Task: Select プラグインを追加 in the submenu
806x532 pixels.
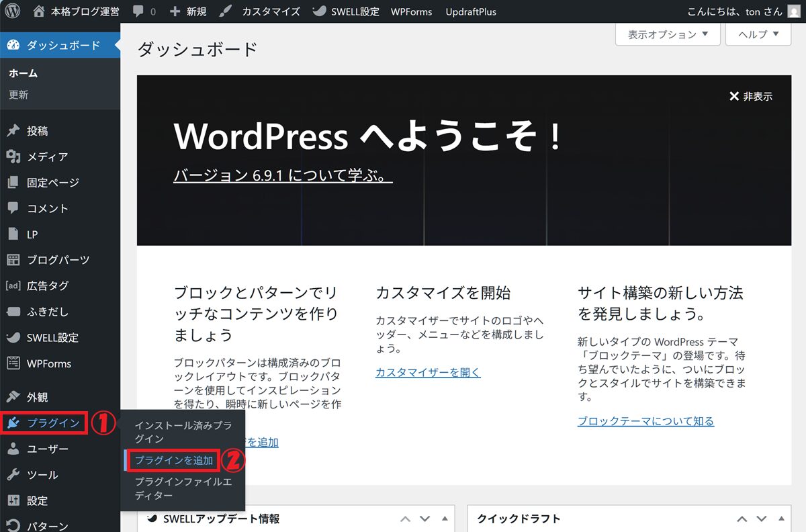Action: coord(174,460)
